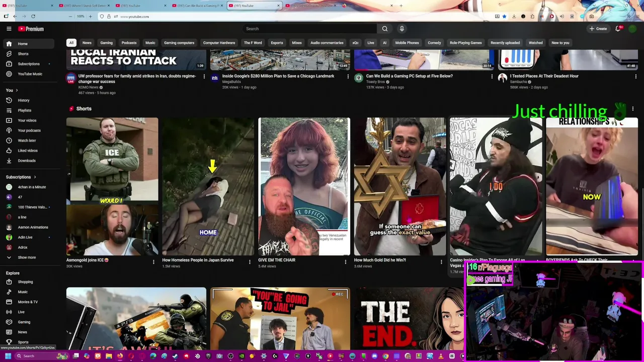644x362 pixels.
Task: Click the Create button
Action: [598, 29]
